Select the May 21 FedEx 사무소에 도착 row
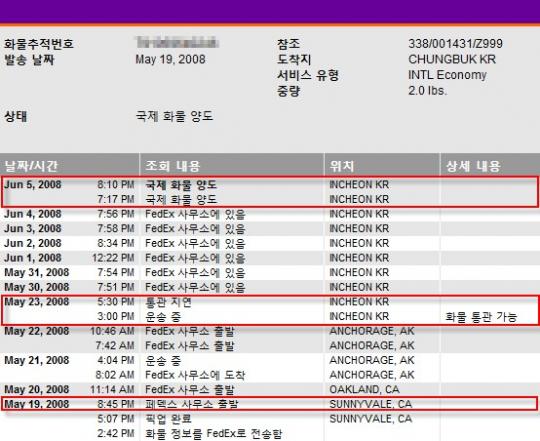This screenshot has height=441, width=540. coord(270,375)
